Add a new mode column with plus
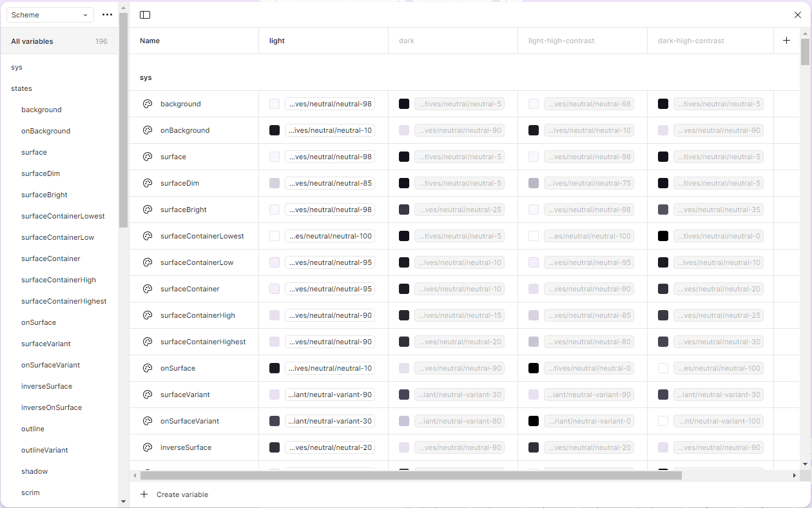 [x=786, y=41]
